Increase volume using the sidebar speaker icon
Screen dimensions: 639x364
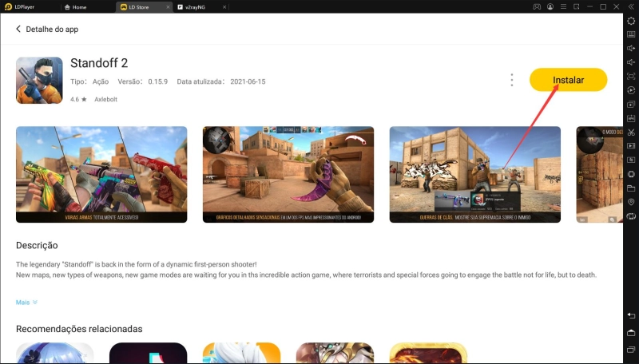[x=631, y=49]
